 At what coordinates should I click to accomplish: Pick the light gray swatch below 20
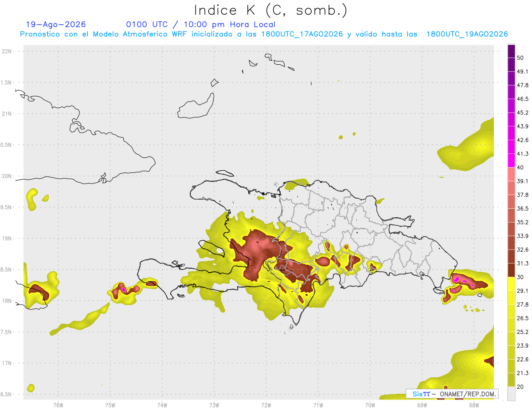(511, 393)
